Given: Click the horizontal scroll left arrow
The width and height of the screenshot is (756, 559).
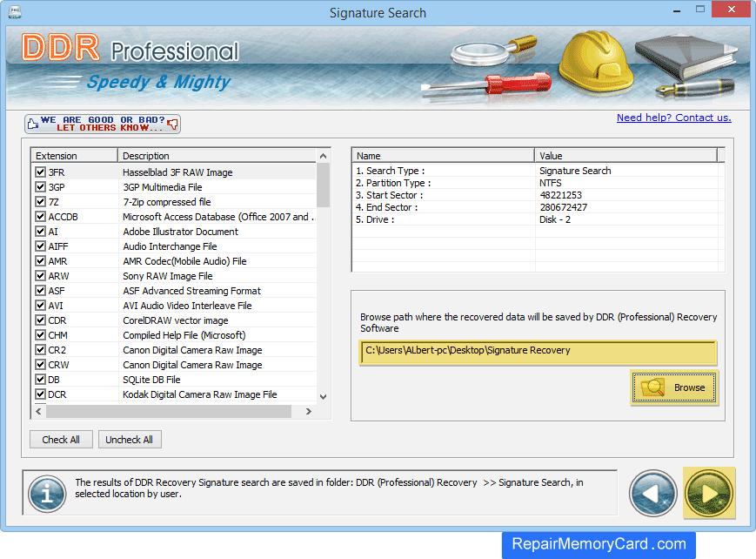Looking at the screenshot, I should coord(38,411).
